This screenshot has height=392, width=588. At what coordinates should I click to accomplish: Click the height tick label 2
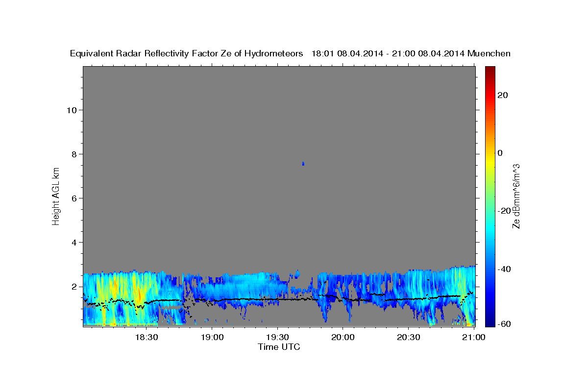pos(73,286)
